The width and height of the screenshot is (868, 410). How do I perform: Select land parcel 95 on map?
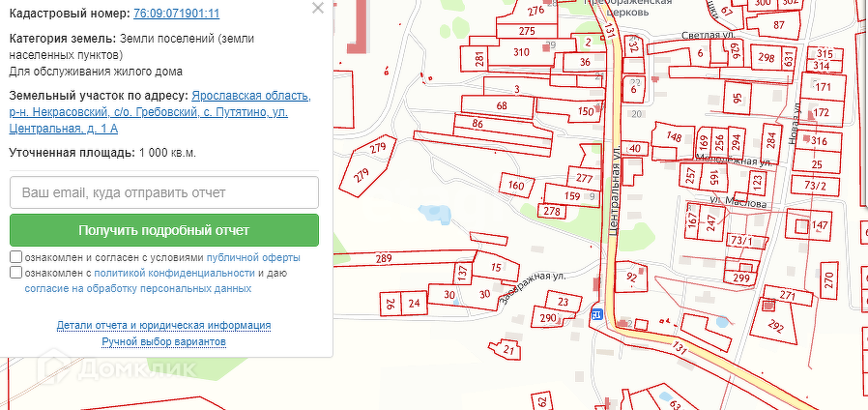click(737, 99)
